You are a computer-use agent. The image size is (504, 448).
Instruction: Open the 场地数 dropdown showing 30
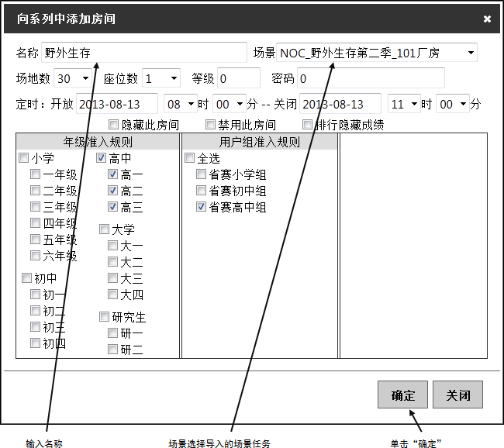(x=73, y=78)
